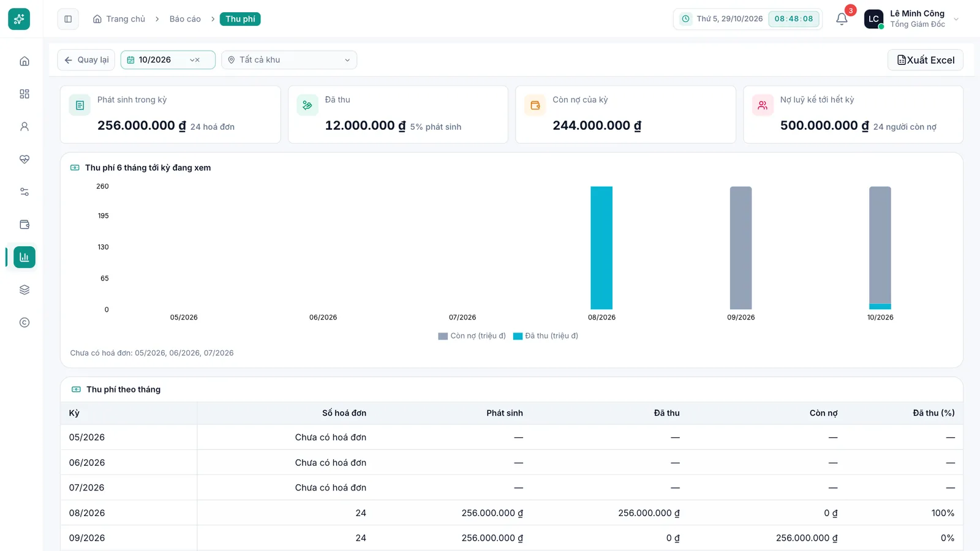Click the Quay lại button

86,60
